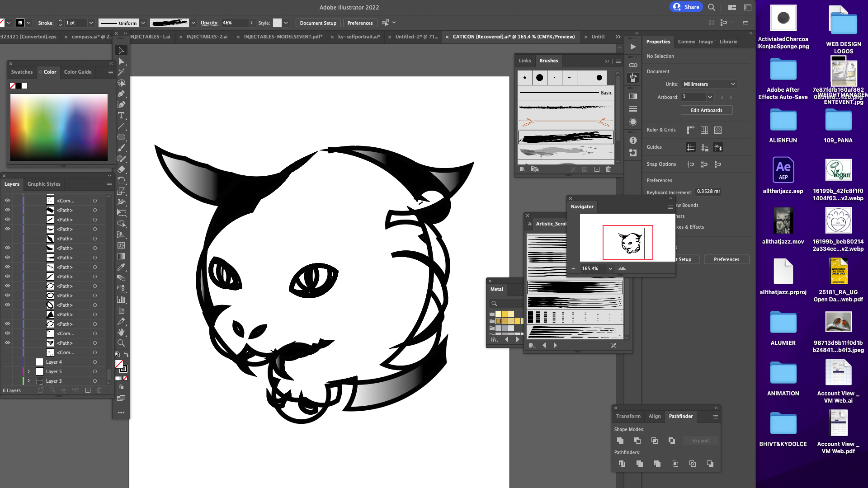
Task: Click Preferences button in control bar
Action: 360,23
